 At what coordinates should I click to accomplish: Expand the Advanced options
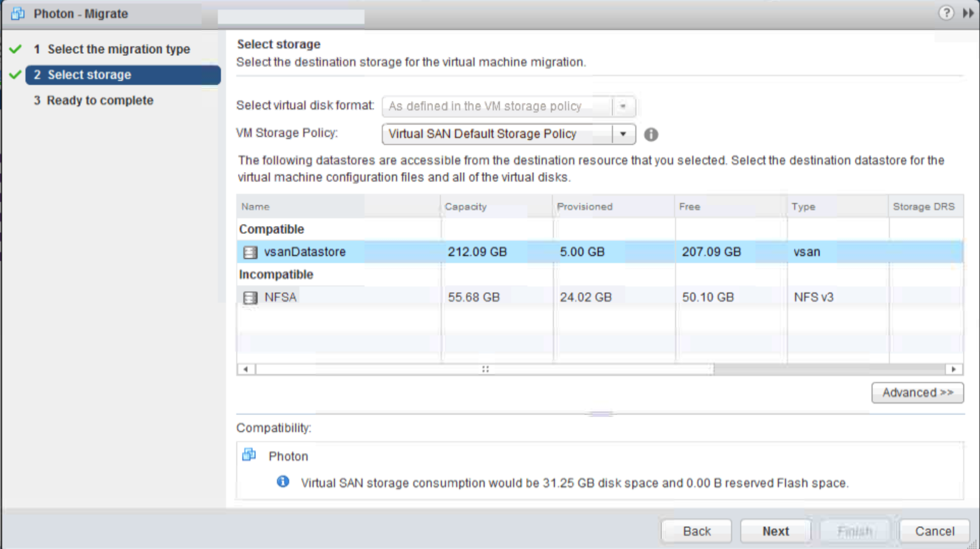pyautogui.click(x=917, y=393)
